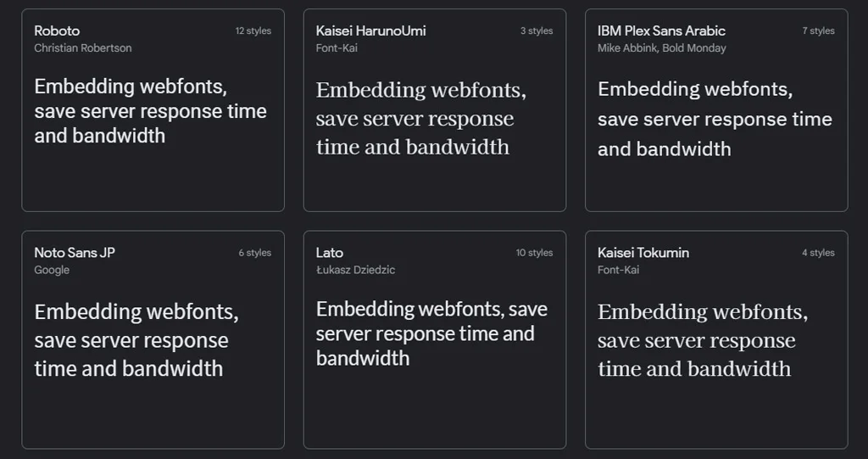
Task: Select the Kaisei HarunoUmi preview text
Action: pos(420,118)
